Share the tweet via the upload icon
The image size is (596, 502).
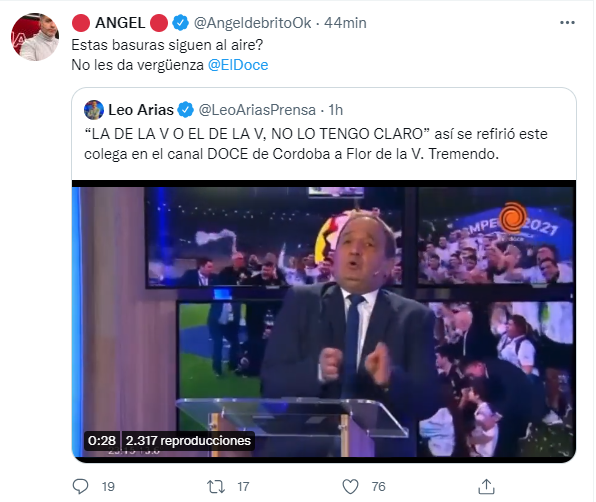tap(486, 486)
